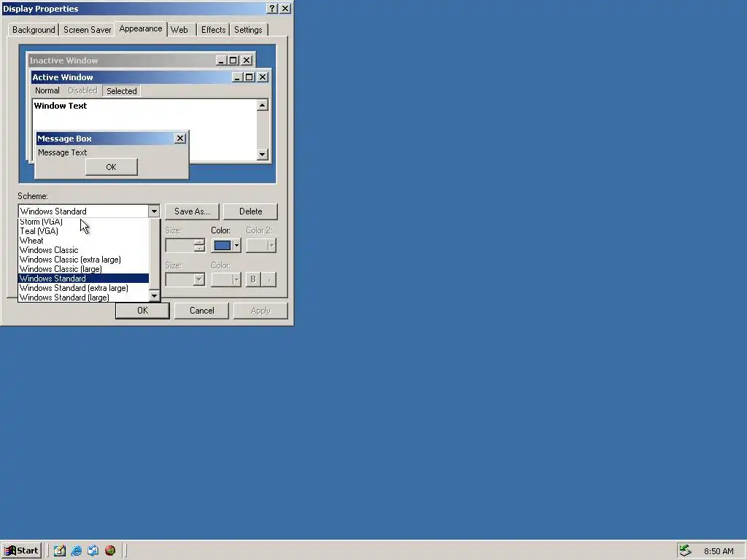Click Window Text in preview

61,106
